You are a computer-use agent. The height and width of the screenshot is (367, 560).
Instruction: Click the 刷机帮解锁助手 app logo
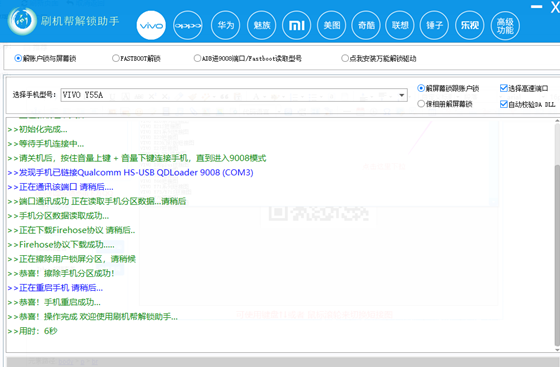pyautogui.click(x=22, y=21)
